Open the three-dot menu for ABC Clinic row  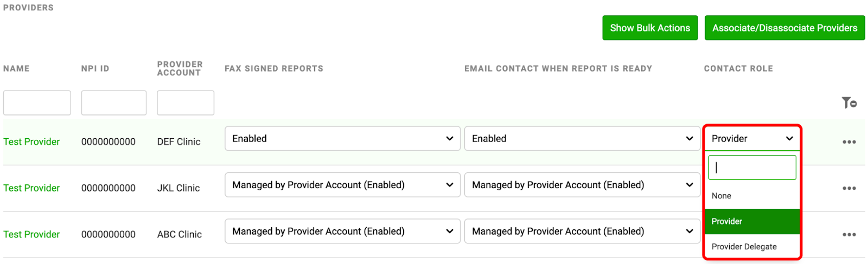(849, 235)
